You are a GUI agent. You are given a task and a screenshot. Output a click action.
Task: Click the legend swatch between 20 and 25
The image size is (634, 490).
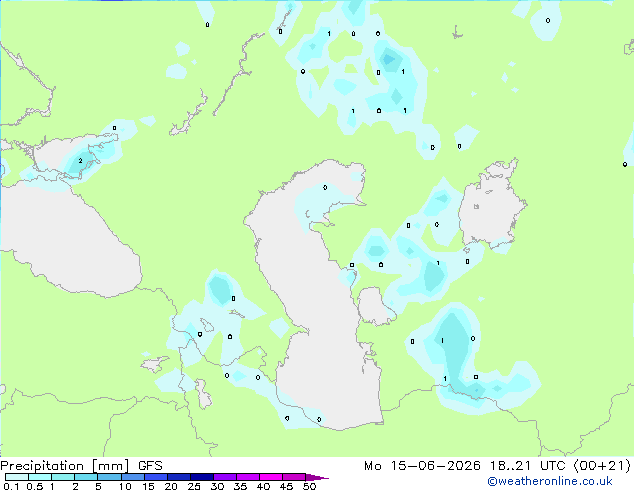click(179, 477)
